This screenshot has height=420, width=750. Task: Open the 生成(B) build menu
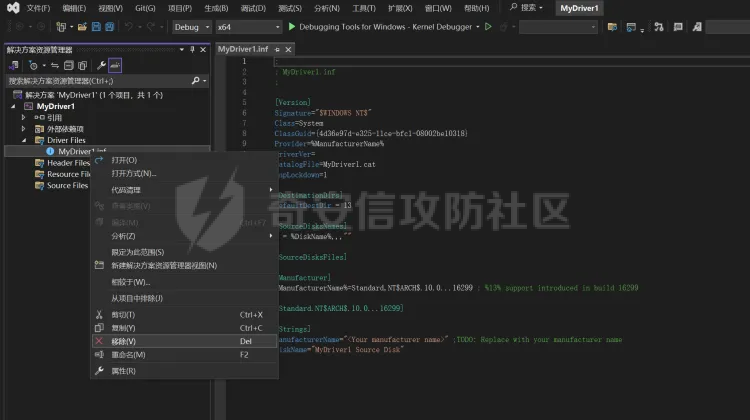click(216, 8)
